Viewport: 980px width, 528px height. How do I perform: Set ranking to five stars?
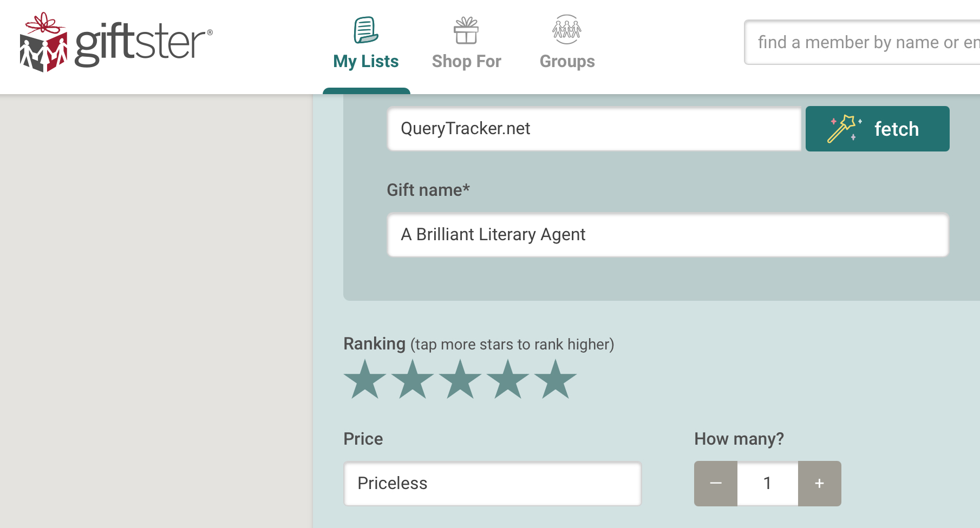556,380
